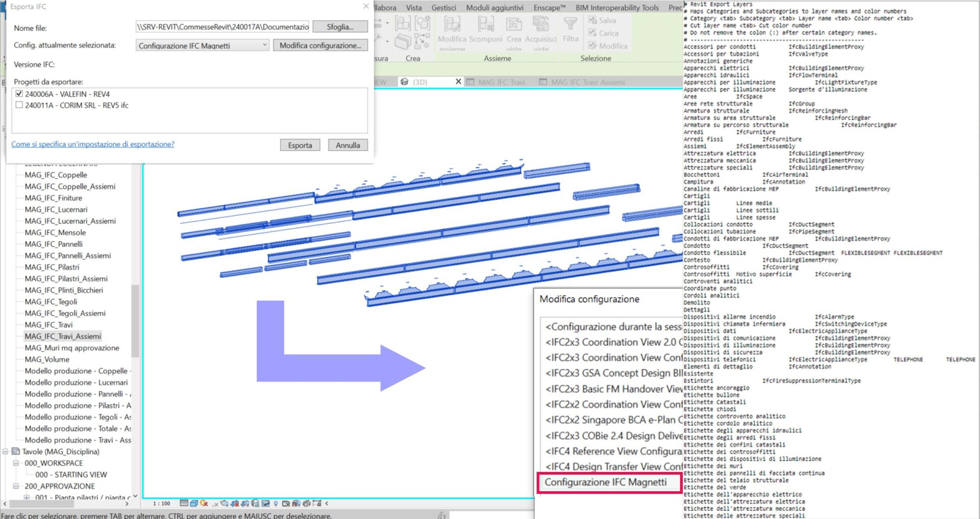Select the Scomponi assieme tool
The height and width of the screenshot is (519, 980).
486,33
